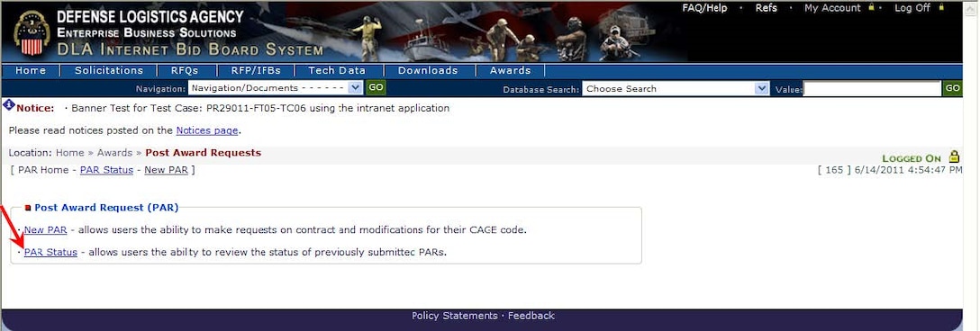The height and width of the screenshot is (331, 980).
Task: Expand the Navigation/Documents dropdown
Action: [275, 88]
